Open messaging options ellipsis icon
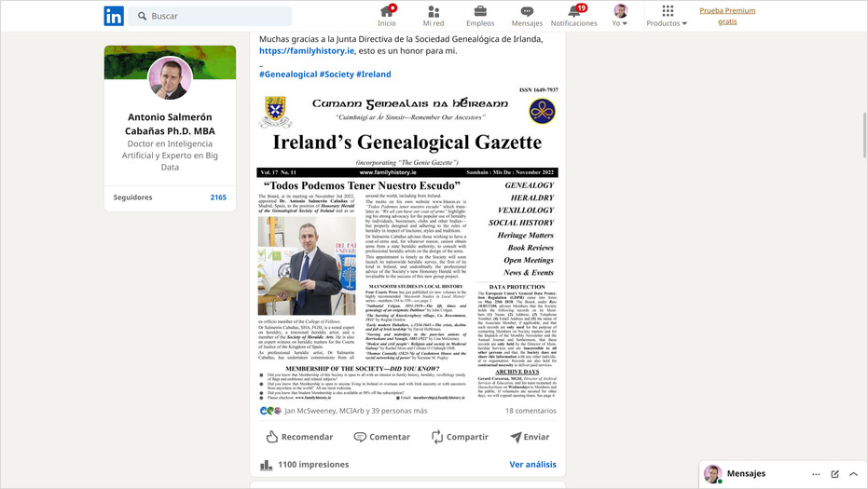The width and height of the screenshot is (868, 489). [x=816, y=474]
